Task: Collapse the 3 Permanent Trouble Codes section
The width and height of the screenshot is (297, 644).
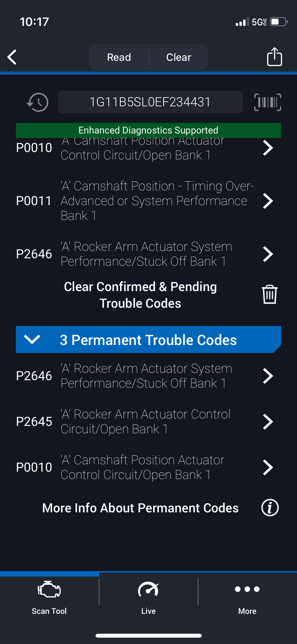Action: tap(32, 339)
